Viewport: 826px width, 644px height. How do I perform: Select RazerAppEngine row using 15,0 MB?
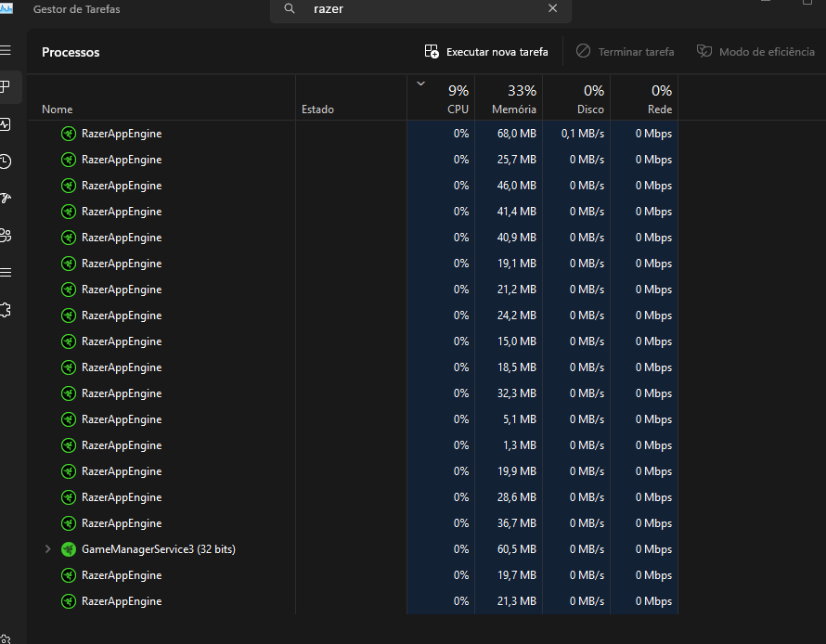click(352, 341)
